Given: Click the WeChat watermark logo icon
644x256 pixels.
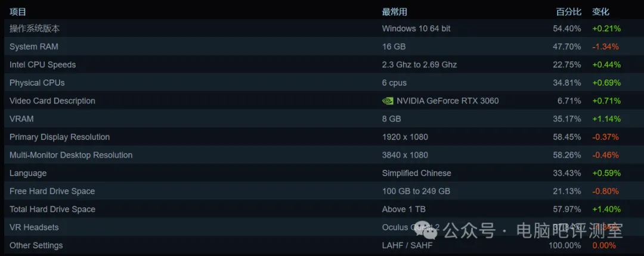Looking at the screenshot, I should 426,231.
